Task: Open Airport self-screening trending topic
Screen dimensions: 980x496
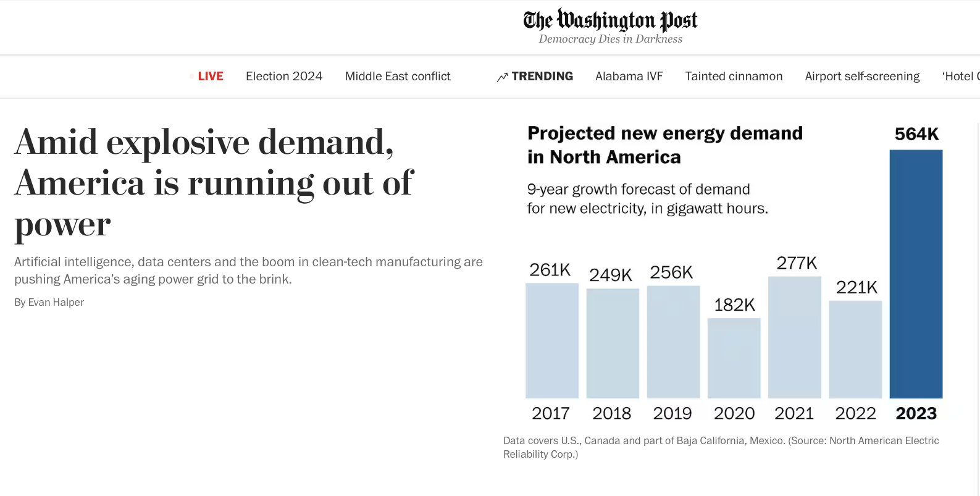Action: pos(862,77)
